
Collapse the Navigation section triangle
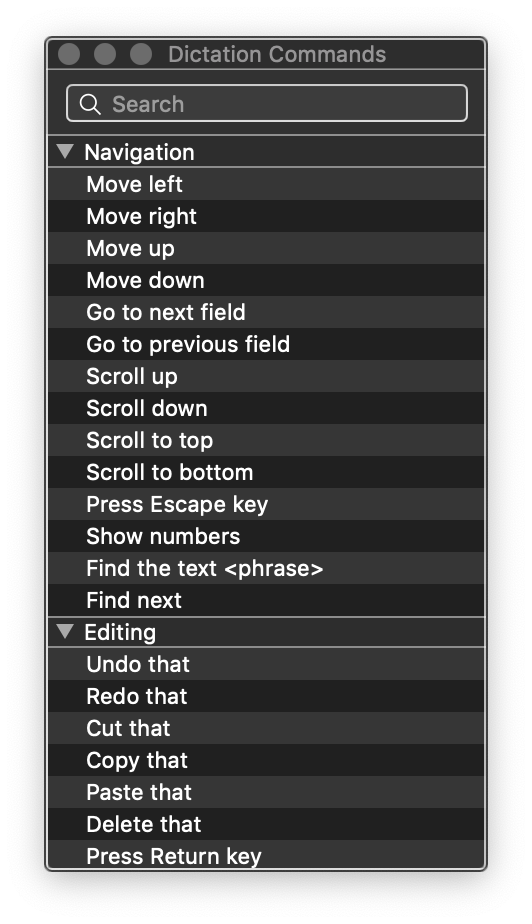[x=65, y=151]
